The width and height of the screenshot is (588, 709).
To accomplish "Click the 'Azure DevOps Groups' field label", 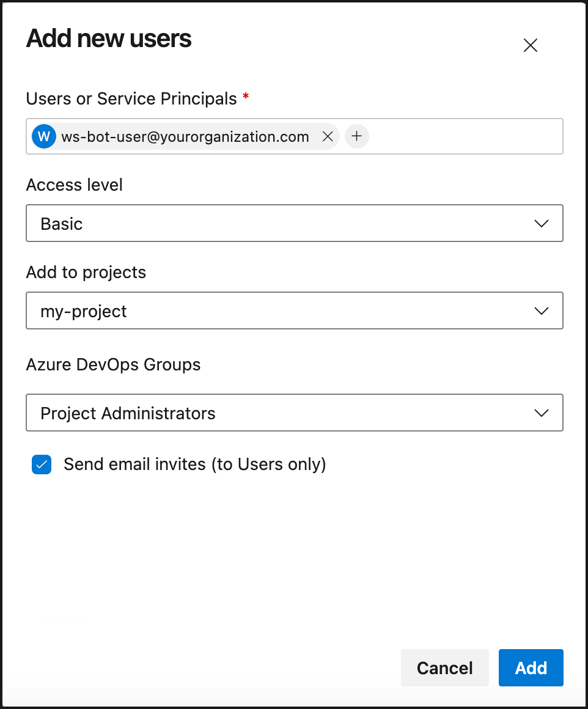I will pyautogui.click(x=113, y=365).
